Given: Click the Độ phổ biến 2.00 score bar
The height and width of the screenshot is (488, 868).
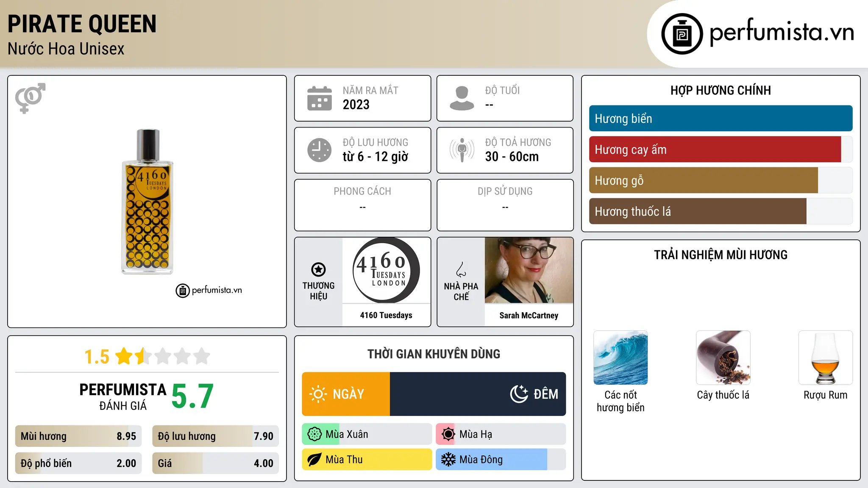Looking at the screenshot, I should point(78,463).
